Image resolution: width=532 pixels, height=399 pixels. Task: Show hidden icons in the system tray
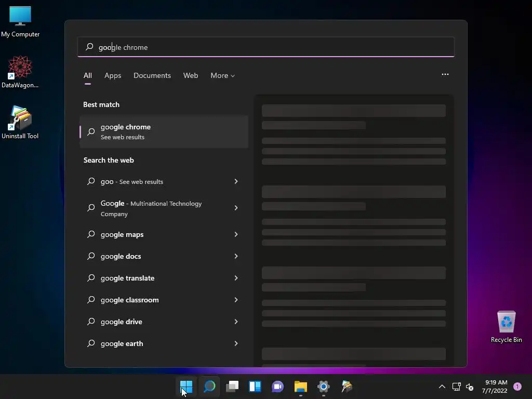coord(442,387)
